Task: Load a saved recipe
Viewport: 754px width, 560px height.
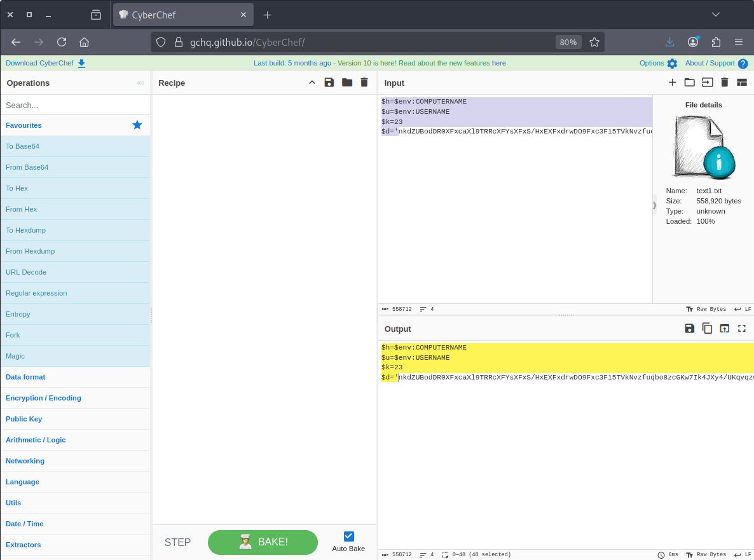Action: [346, 83]
